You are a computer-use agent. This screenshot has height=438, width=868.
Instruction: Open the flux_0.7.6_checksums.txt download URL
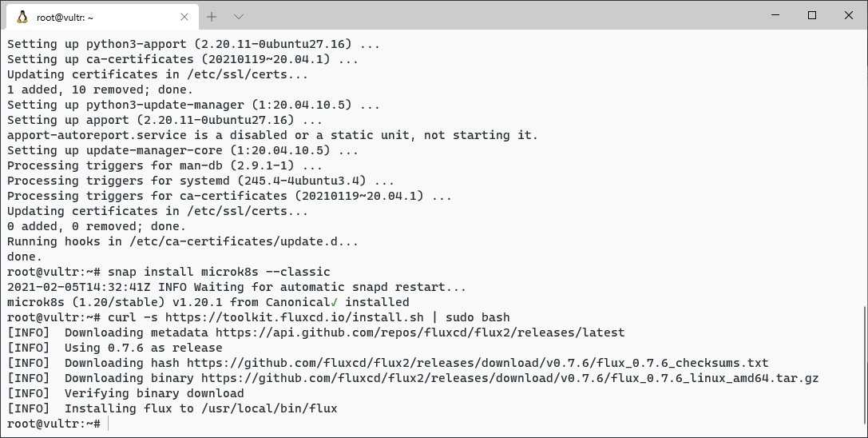pos(478,363)
